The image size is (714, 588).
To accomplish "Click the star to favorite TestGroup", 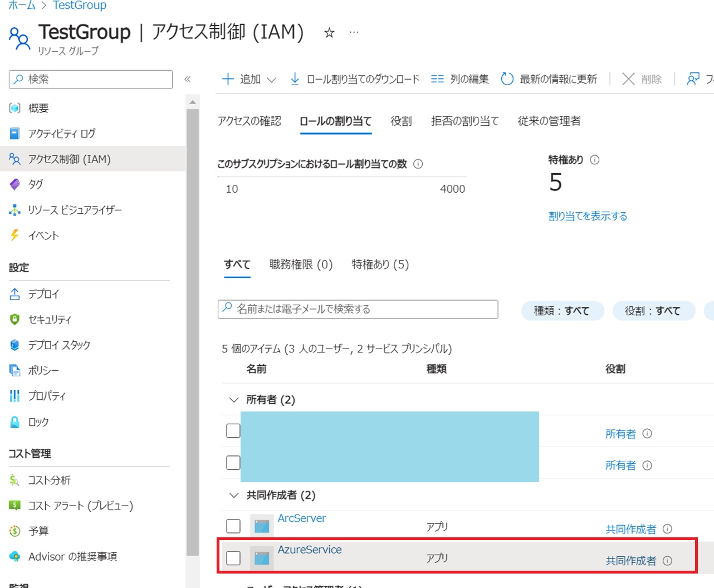I will pyautogui.click(x=329, y=33).
